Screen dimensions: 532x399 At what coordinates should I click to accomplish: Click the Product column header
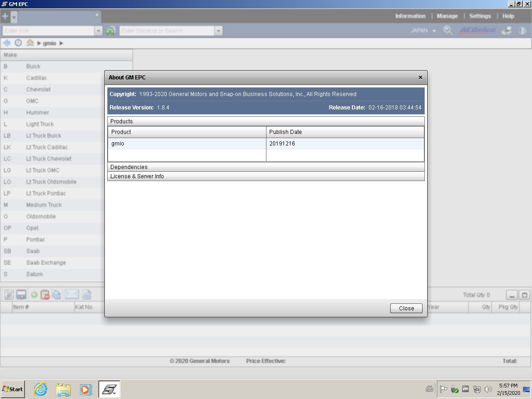click(187, 132)
